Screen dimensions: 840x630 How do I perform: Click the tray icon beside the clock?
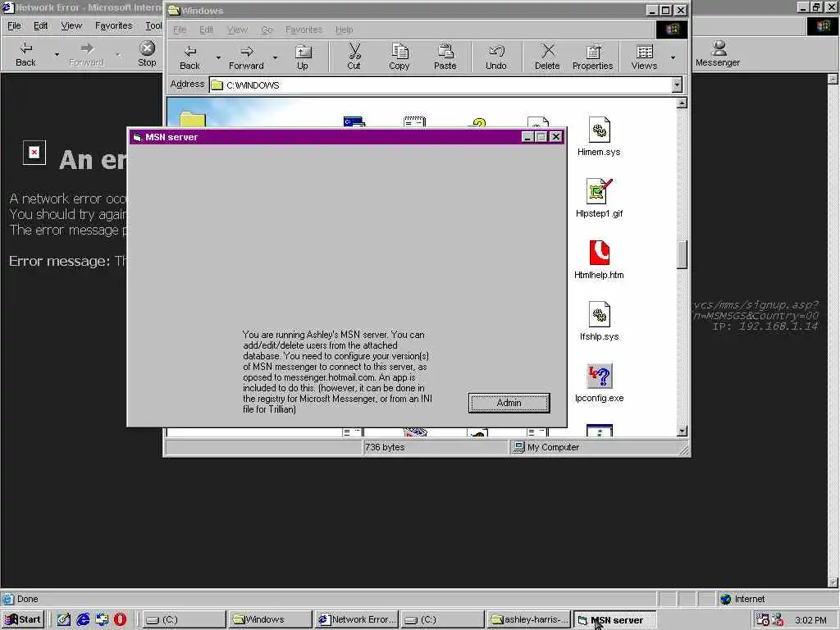click(778, 620)
